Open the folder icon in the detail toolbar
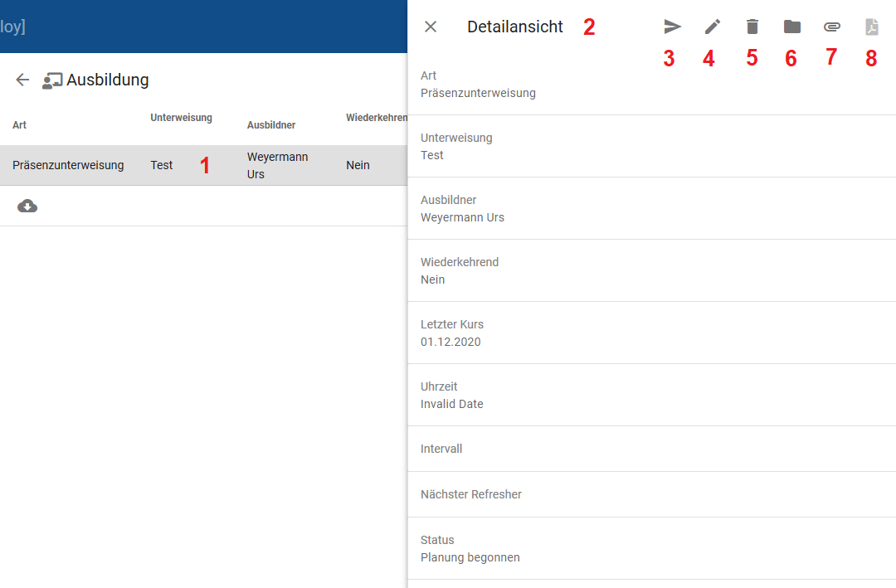896x588 pixels. 792,27
